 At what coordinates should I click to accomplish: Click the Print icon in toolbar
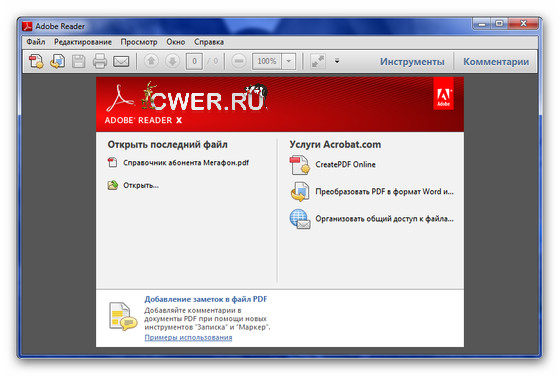[x=100, y=61]
